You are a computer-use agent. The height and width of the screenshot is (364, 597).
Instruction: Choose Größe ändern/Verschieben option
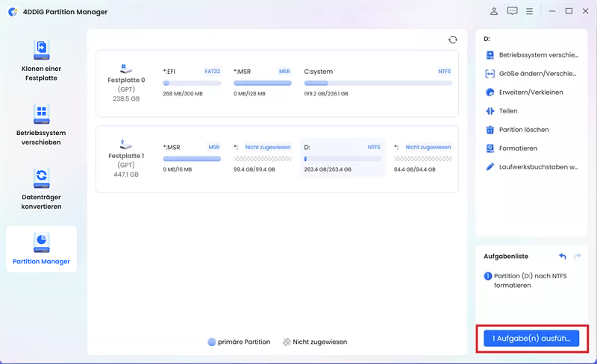pos(531,74)
